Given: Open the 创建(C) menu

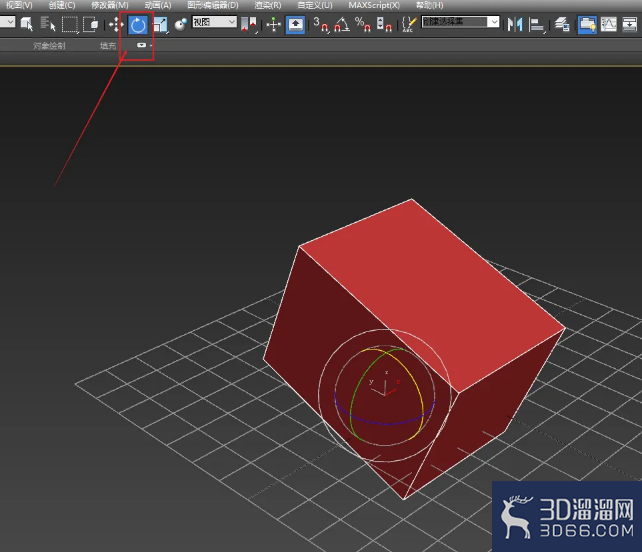Looking at the screenshot, I should click(62, 5).
